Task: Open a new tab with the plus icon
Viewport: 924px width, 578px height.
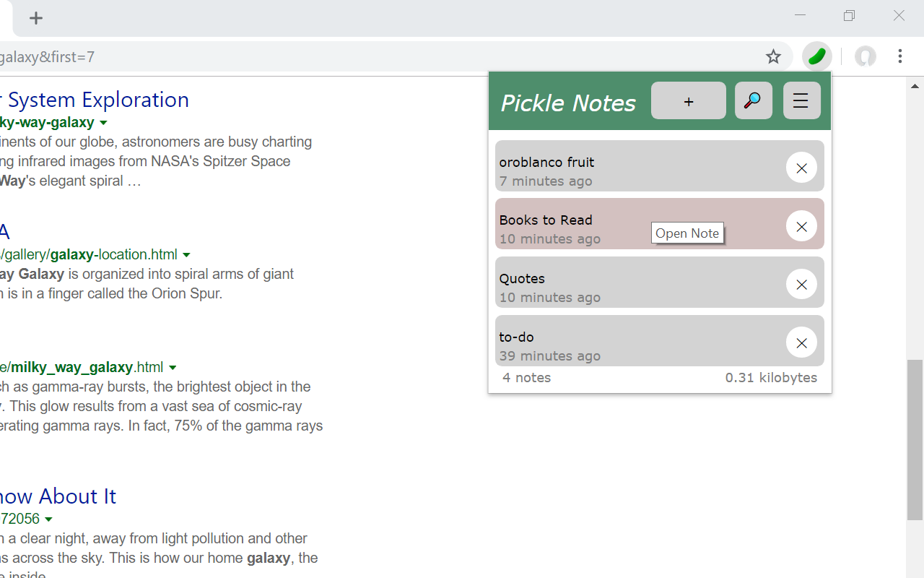Action: click(x=36, y=18)
